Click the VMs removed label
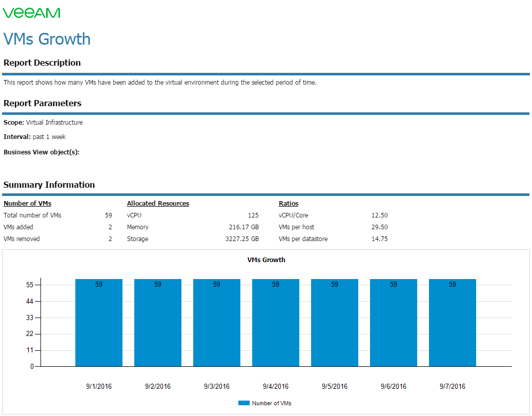The height and width of the screenshot is (416, 532). click(22, 239)
